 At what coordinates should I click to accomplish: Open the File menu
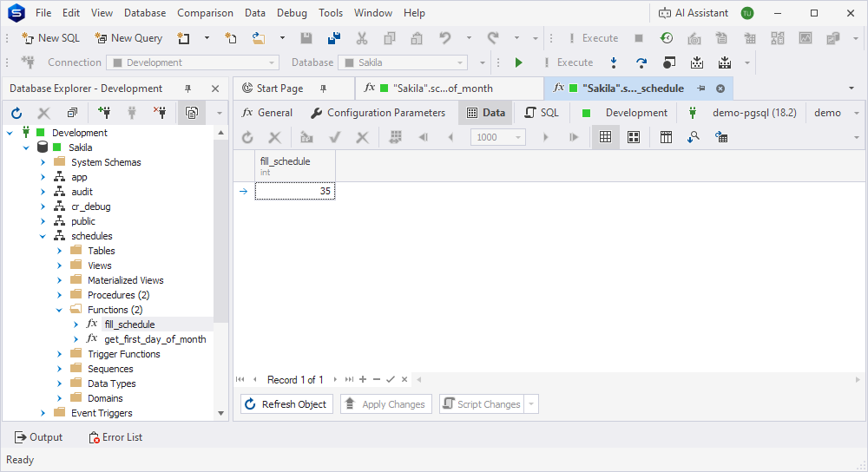43,13
